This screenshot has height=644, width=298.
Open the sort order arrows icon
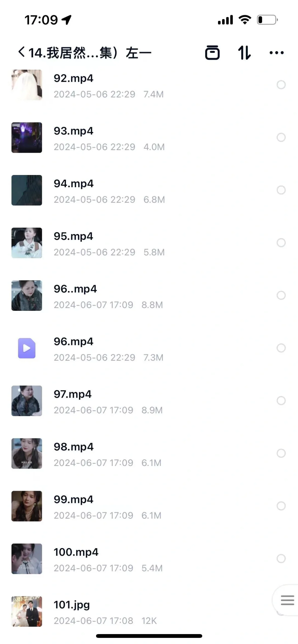click(244, 52)
